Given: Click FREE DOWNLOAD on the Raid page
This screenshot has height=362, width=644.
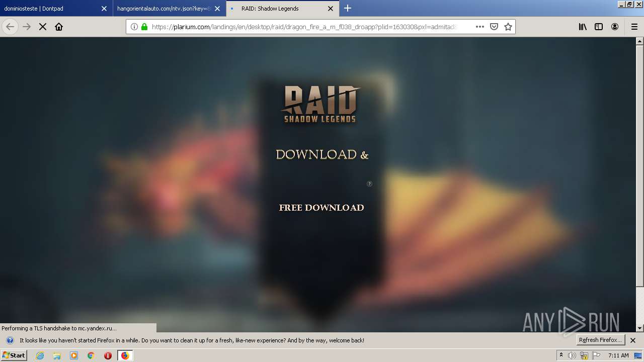Looking at the screenshot, I should click(321, 208).
